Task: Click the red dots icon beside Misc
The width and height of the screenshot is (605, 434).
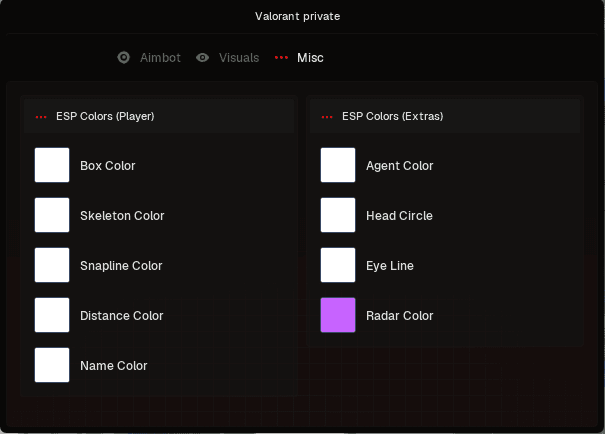Action: [281, 58]
